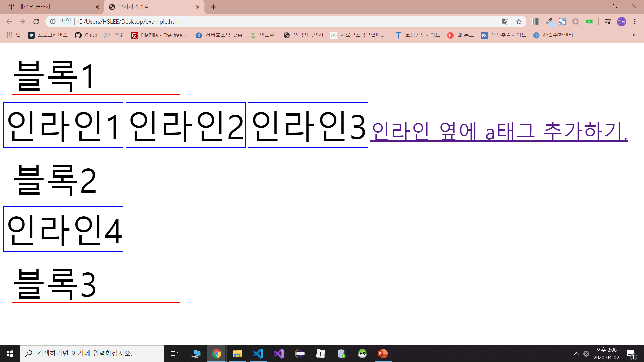Open the 프로그래머스 bookmark
Viewport: 644px width, 362px height.
(48, 35)
